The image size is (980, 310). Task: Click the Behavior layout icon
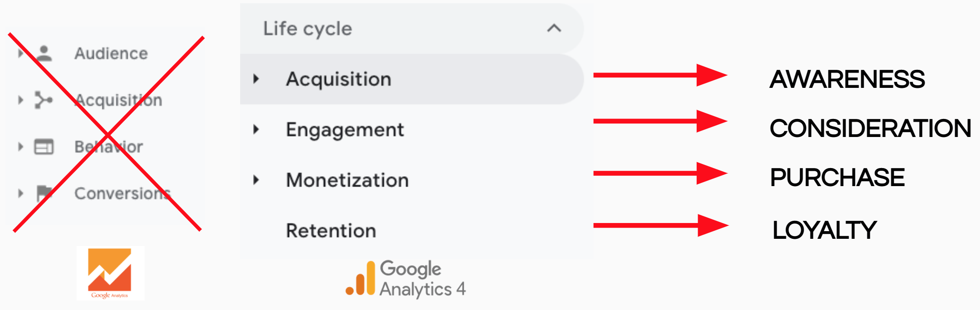(x=44, y=147)
